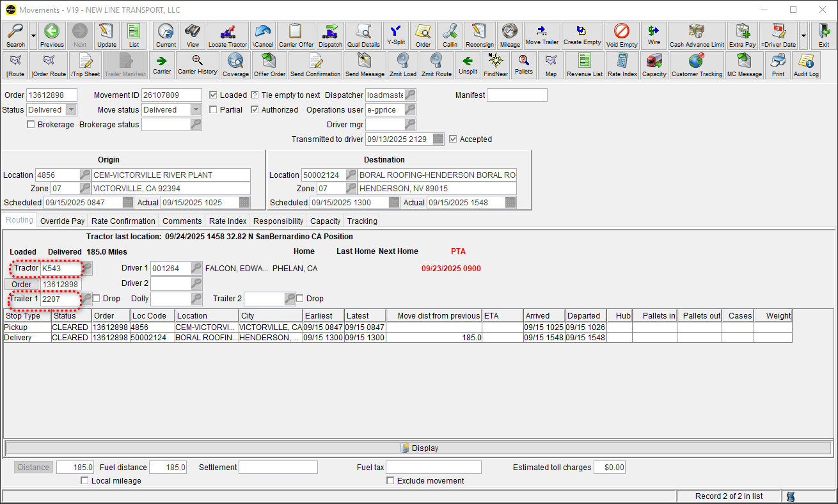Select the Void Empty icon

(622, 35)
